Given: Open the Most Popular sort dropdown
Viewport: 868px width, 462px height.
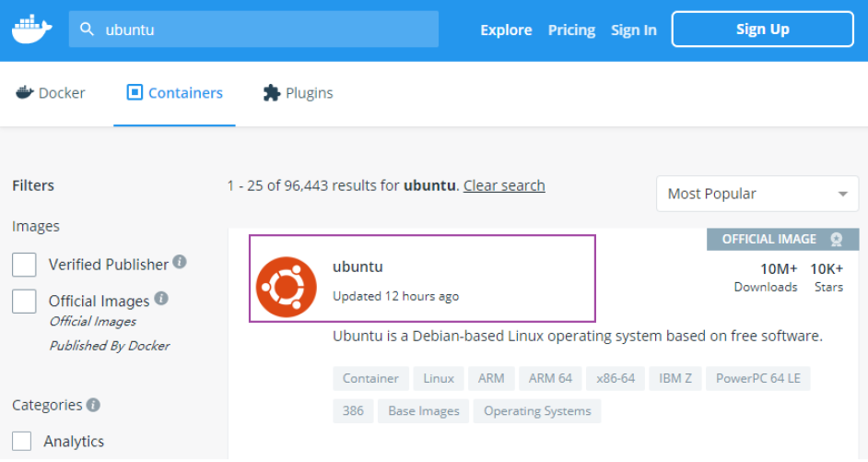Looking at the screenshot, I should pyautogui.click(x=757, y=194).
